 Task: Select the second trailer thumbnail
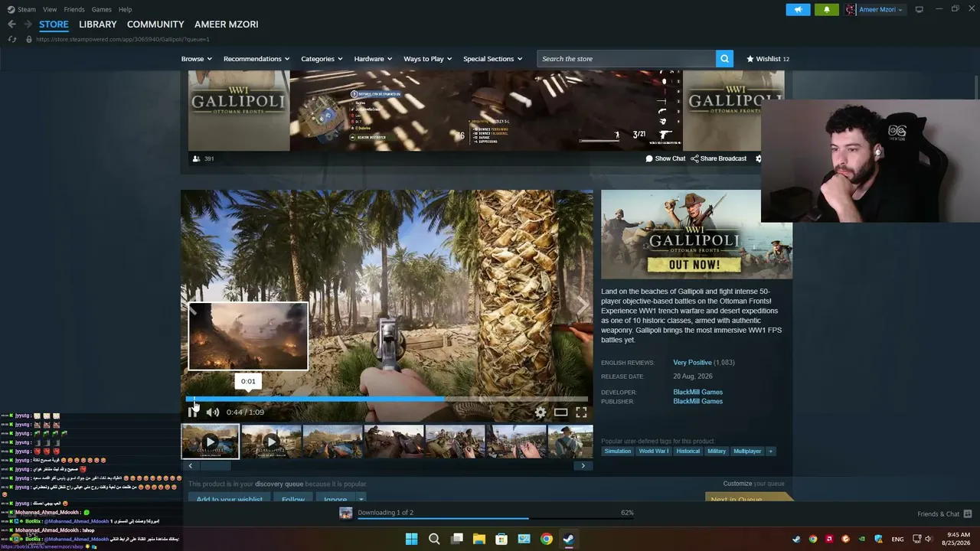[x=271, y=442]
